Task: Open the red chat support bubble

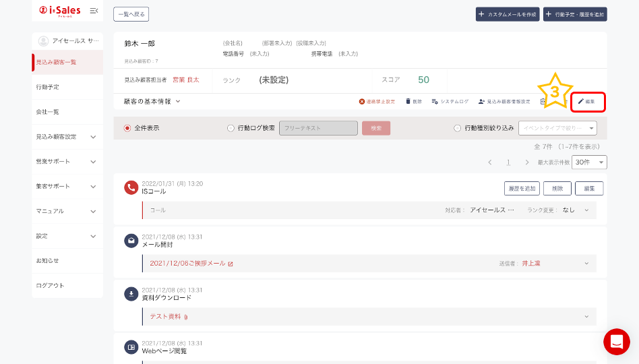Action: 616,342
